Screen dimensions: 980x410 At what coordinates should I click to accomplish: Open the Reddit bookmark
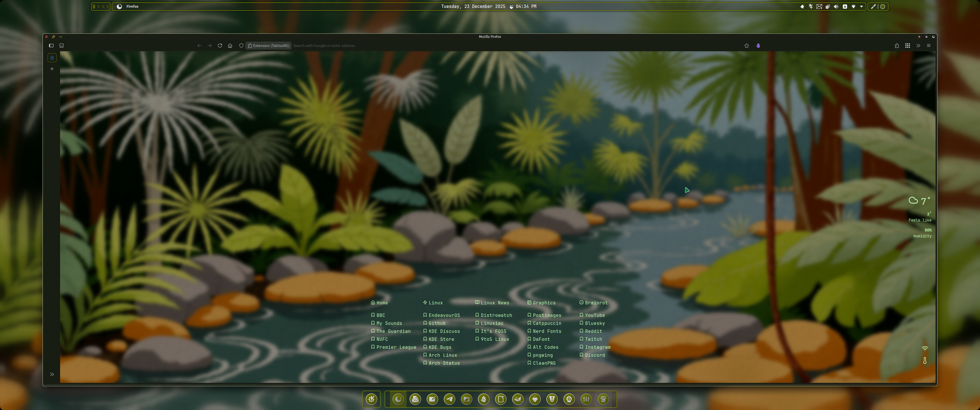click(591, 331)
